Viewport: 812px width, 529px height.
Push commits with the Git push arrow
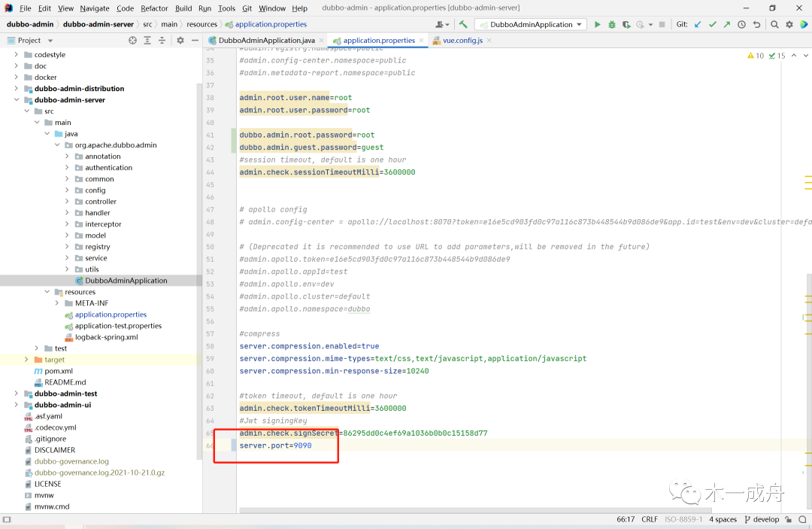tap(727, 24)
